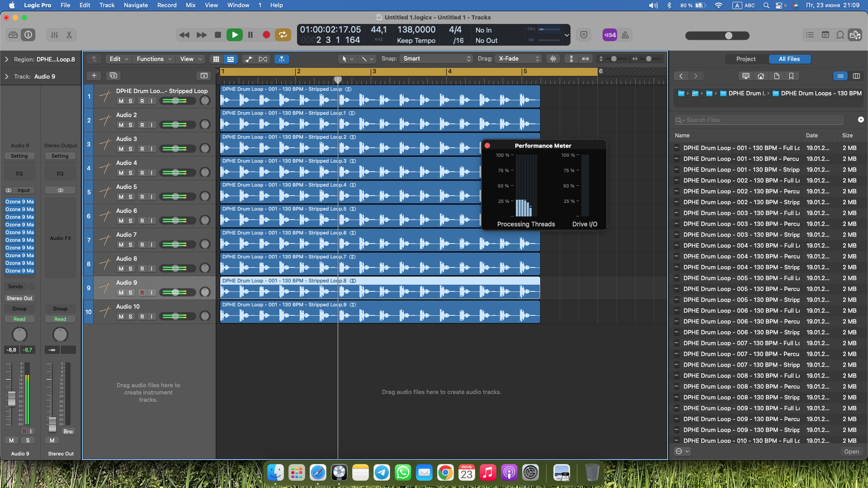868x488 pixels.
Task: Open the Note Pads button
Action: pos(825,35)
